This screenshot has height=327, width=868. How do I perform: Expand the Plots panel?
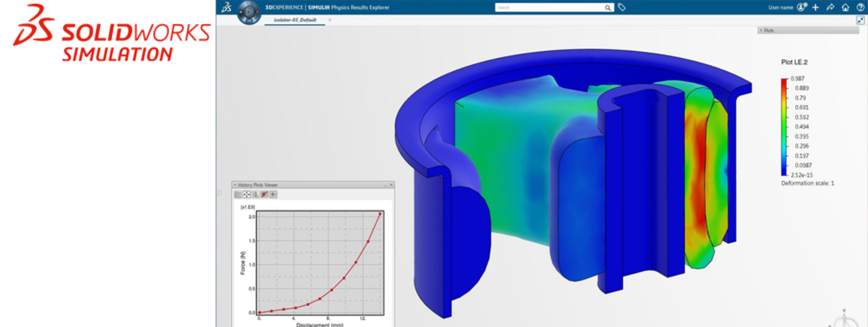tap(761, 31)
